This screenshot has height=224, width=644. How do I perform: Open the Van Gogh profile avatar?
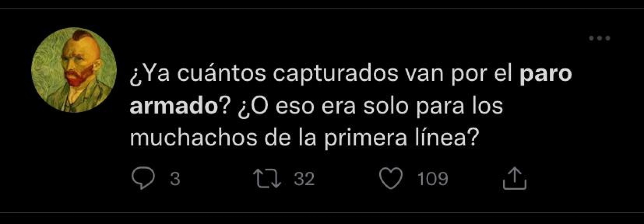pos(74,70)
